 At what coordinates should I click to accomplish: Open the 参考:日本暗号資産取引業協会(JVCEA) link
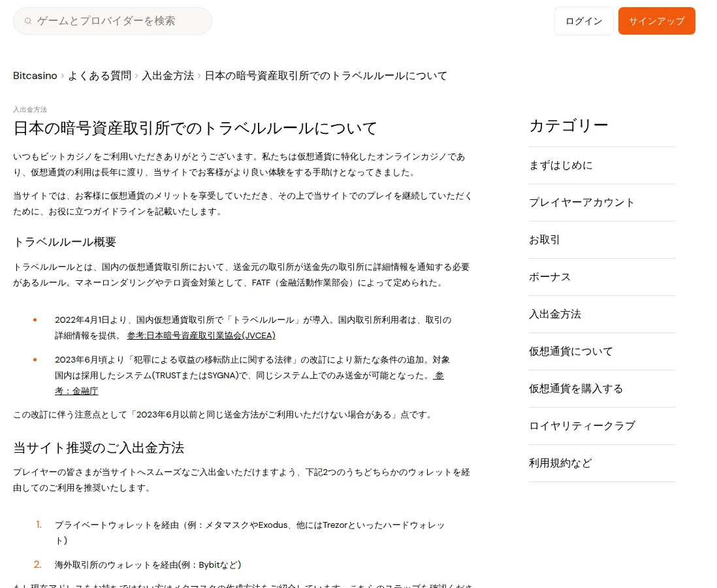pos(201,335)
